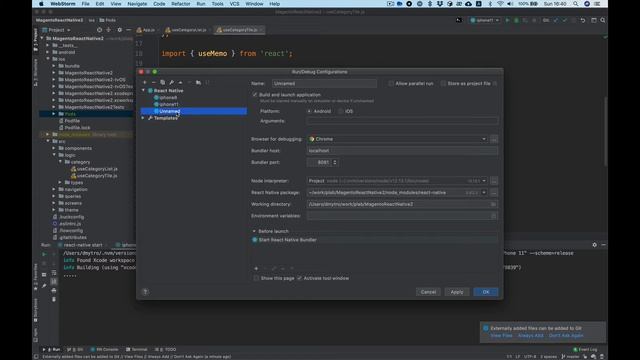Add before launch task plus icon
Viewport: 640px width, 360px height.
tap(256, 269)
